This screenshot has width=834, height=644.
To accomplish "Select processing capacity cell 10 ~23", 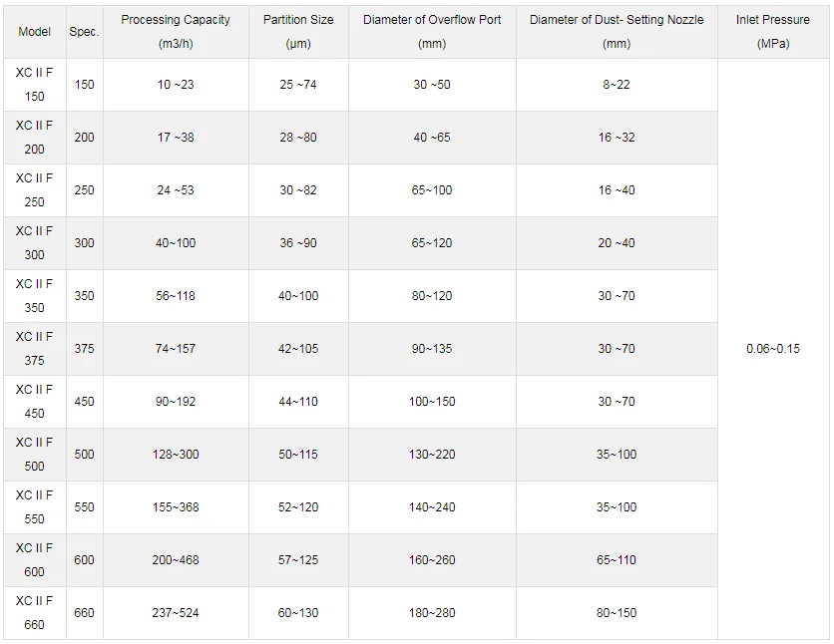I will [176, 85].
